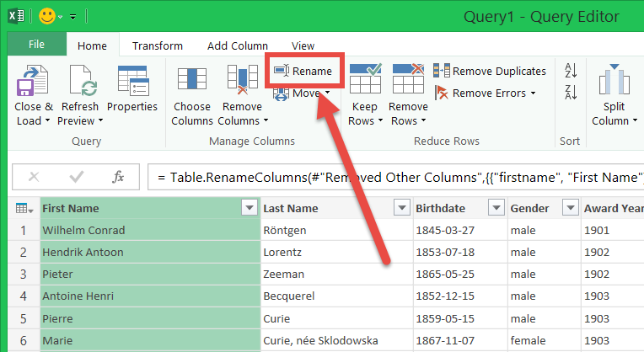
Task: Open the Add Column tab
Action: (x=237, y=45)
